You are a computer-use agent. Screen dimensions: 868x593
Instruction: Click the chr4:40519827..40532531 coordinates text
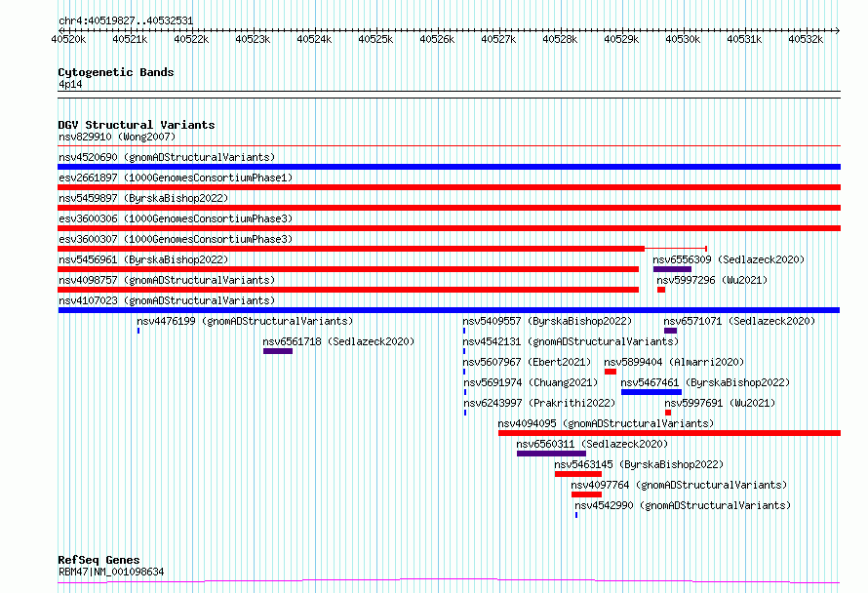pos(126,21)
